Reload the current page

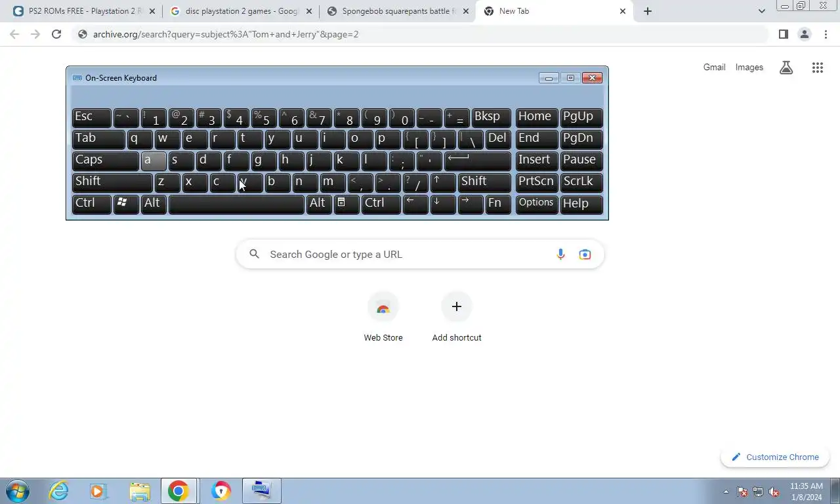56,34
